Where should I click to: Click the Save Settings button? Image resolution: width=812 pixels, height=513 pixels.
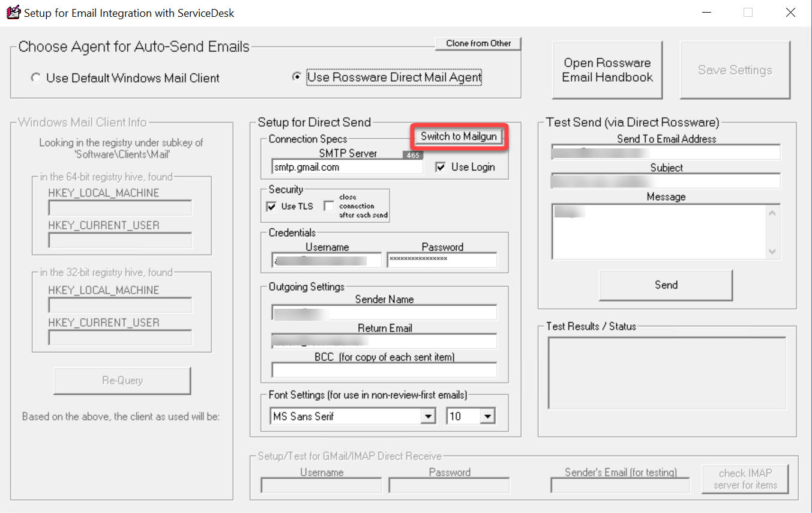coord(735,70)
